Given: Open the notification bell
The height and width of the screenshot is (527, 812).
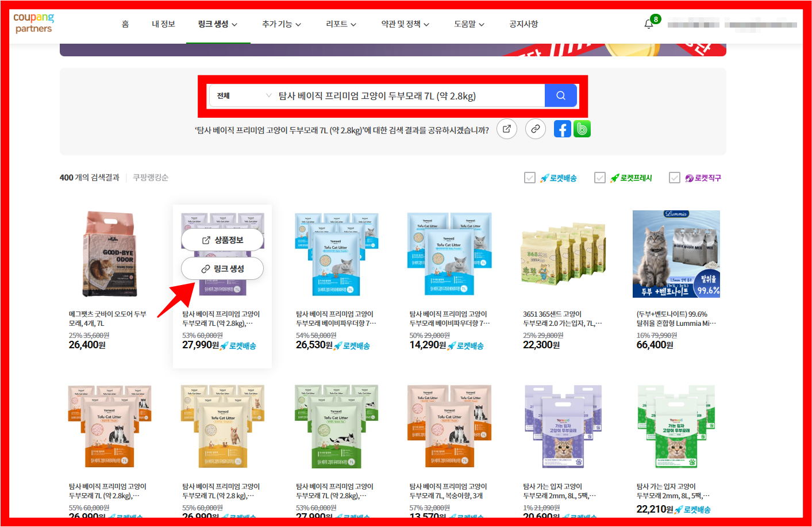Looking at the screenshot, I should pos(649,24).
